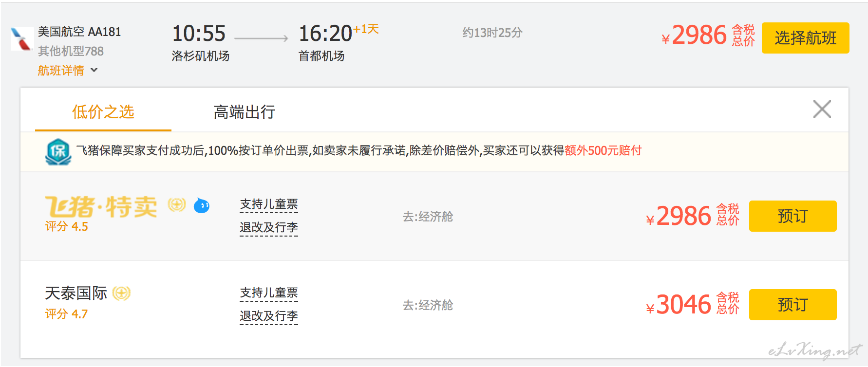This screenshot has height=367, width=868.
Task: Close the fare options panel
Action: click(822, 109)
